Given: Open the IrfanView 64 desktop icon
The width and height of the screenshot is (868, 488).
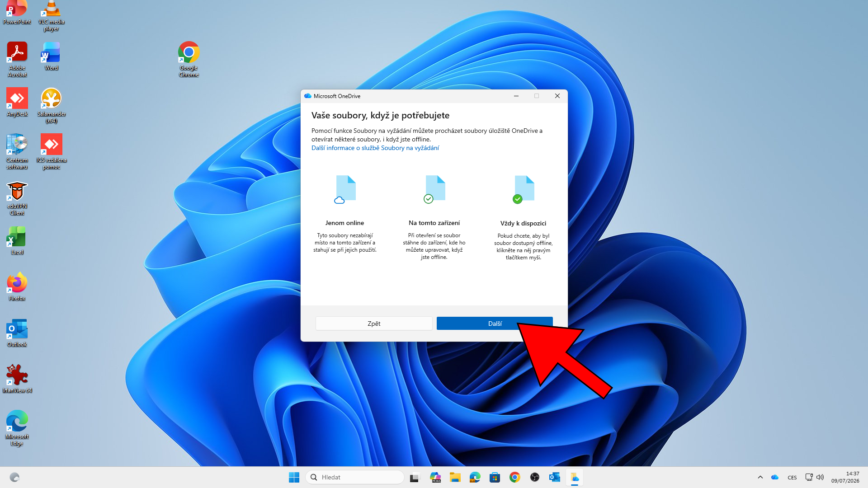Looking at the screenshot, I should pos(17,379).
